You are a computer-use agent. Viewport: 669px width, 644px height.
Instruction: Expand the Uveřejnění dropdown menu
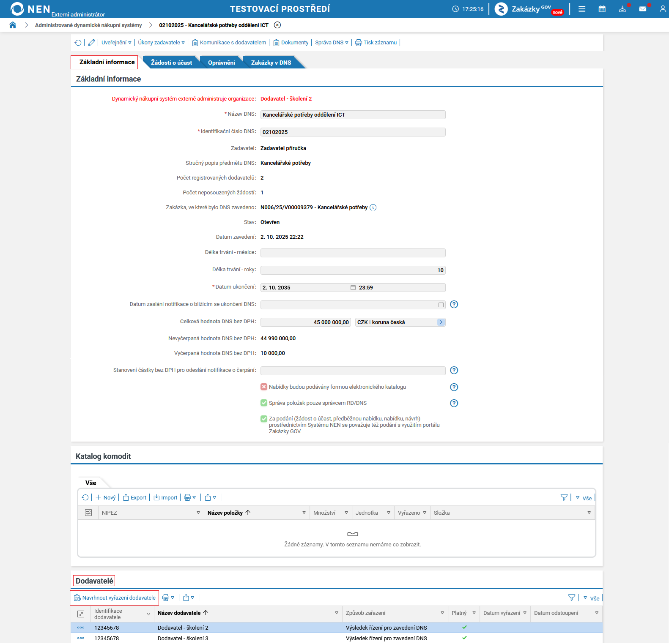click(116, 43)
